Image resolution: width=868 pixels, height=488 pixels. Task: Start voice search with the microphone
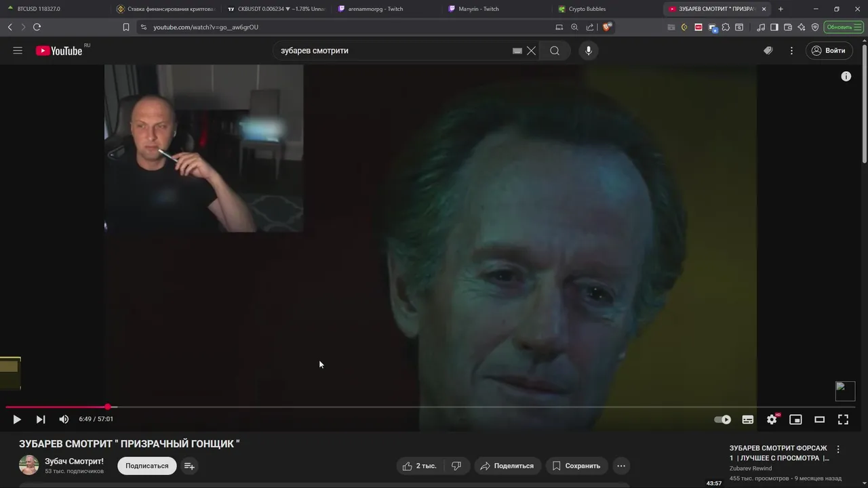point(588,51)
